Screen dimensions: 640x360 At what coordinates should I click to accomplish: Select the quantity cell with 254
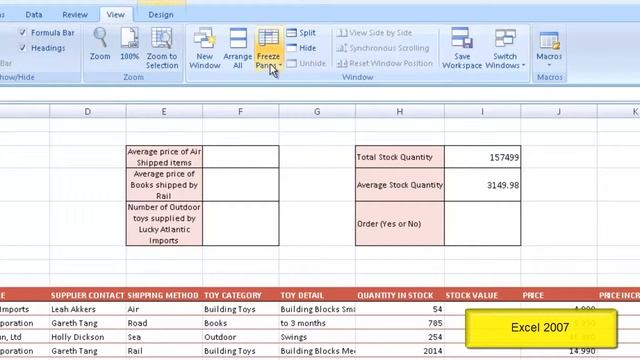coord(400,337)
